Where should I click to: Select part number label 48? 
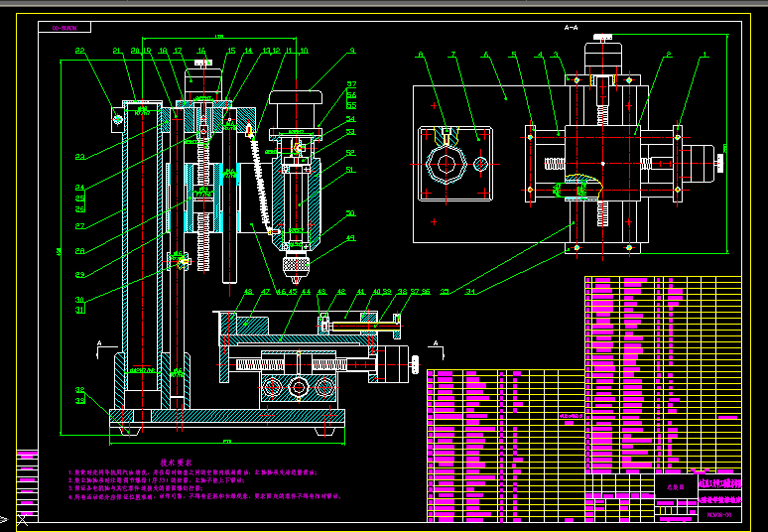pyautogui.click(x=248, y=292)
